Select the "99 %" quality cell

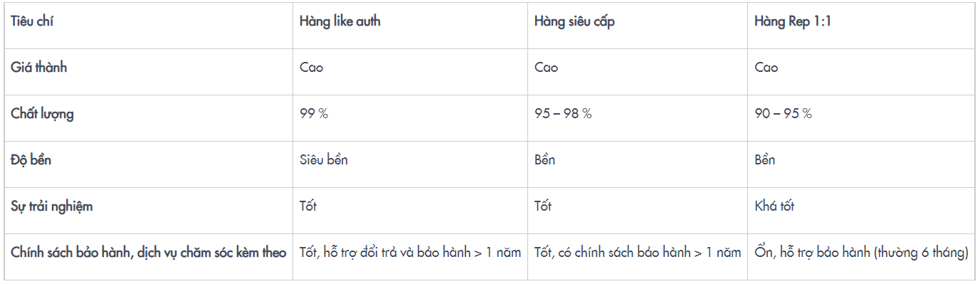pyautogui.click(x=314, y=114)
